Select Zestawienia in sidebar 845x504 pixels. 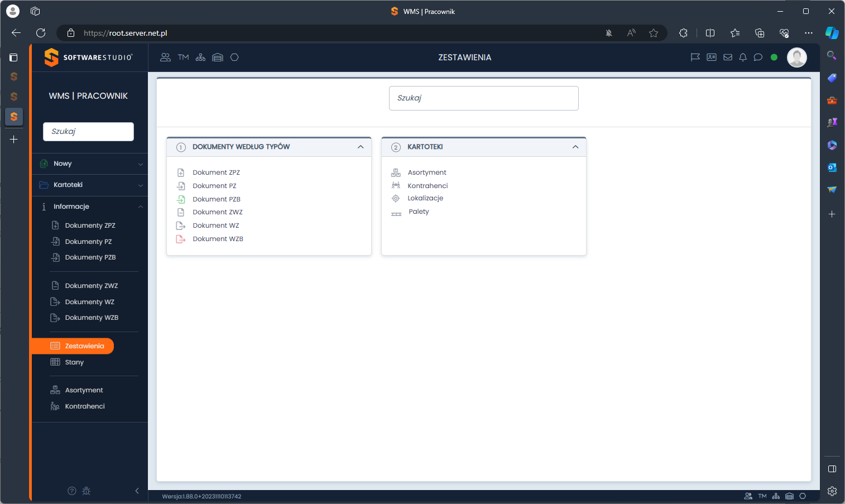[73, 346]
